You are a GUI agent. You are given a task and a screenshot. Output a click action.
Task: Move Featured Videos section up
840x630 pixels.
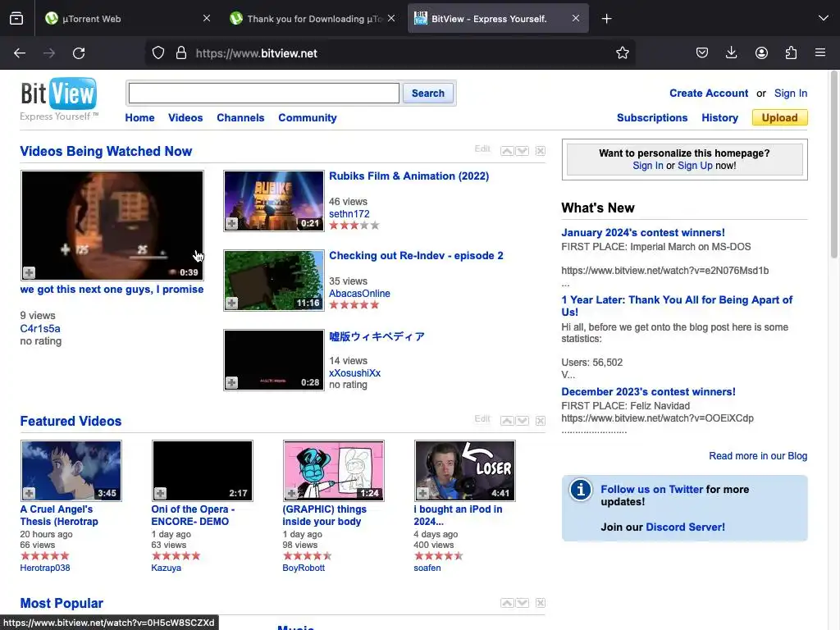point(507,421)
